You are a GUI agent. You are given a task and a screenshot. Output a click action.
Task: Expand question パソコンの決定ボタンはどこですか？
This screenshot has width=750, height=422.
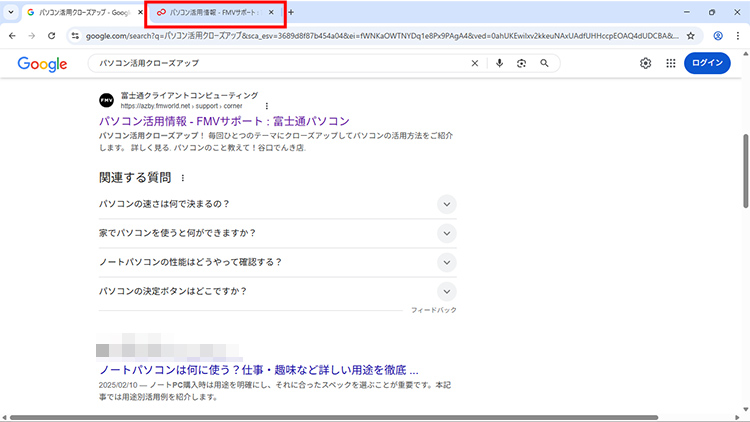pos(447,291)
